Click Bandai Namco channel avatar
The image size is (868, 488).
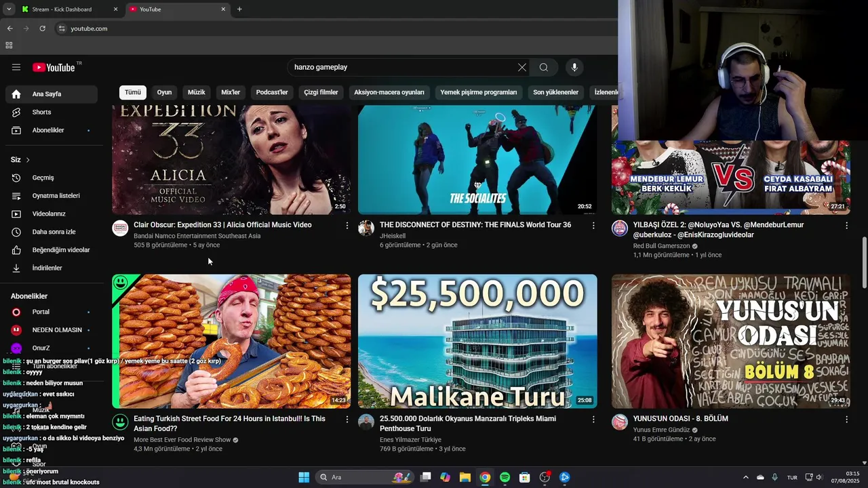120,228
